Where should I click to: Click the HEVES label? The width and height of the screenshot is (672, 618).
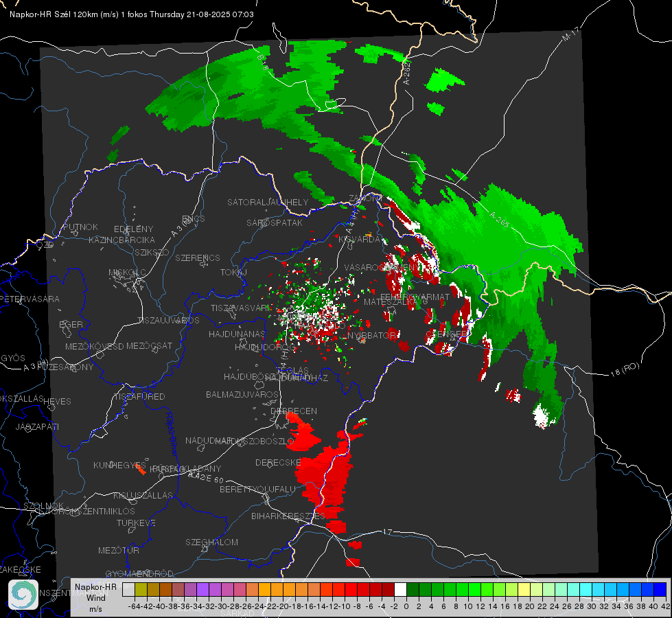tap(57, 402)
